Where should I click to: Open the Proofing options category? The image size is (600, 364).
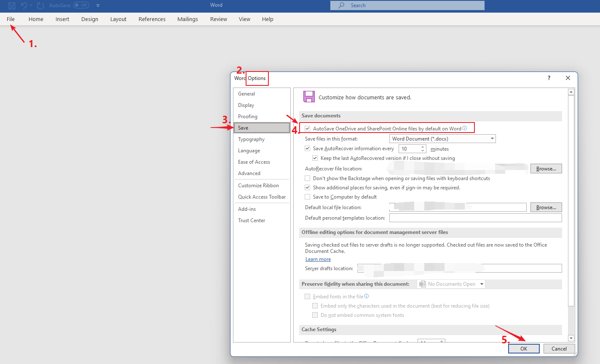coord(262,117)
